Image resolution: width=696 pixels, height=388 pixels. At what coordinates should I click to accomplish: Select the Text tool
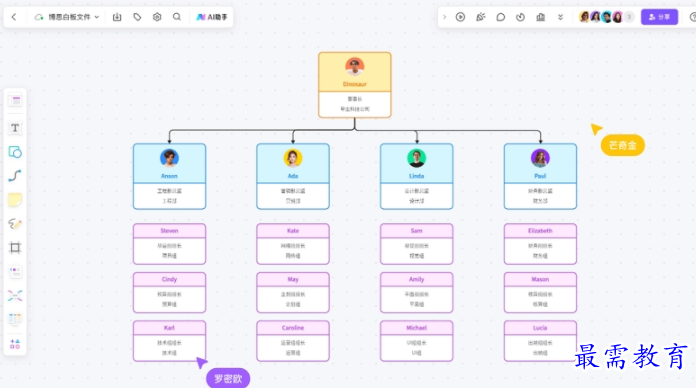[15, 128]
